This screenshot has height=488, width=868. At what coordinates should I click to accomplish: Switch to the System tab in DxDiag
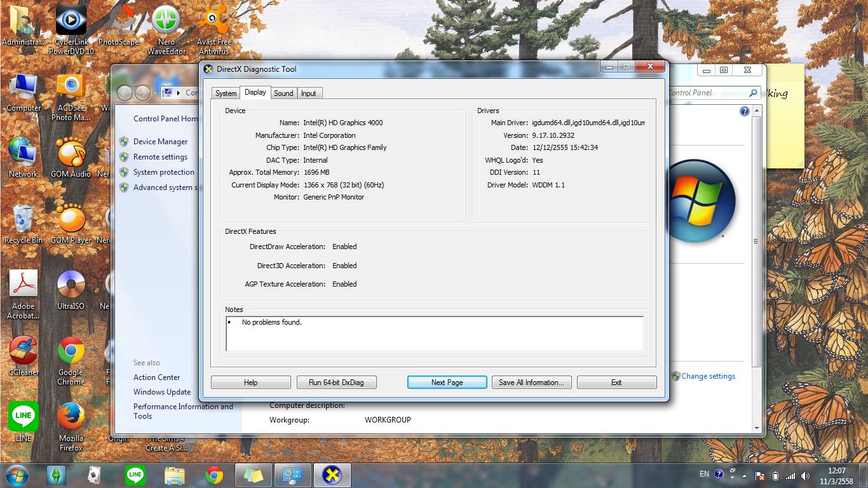tap(226, 93)
